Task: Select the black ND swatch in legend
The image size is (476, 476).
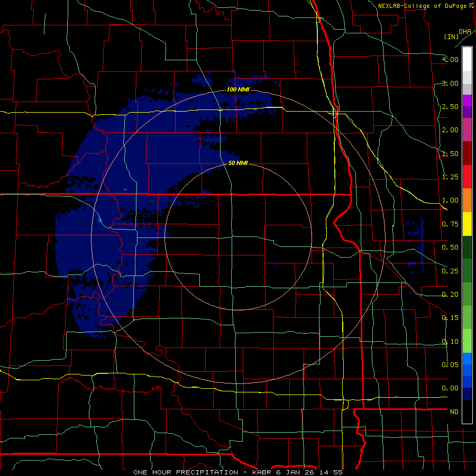Action: pos(467,411)
